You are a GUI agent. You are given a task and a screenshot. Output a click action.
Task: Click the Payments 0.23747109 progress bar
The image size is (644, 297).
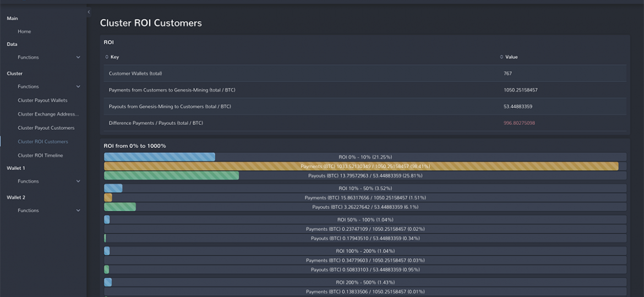click(x=365, y=229)
